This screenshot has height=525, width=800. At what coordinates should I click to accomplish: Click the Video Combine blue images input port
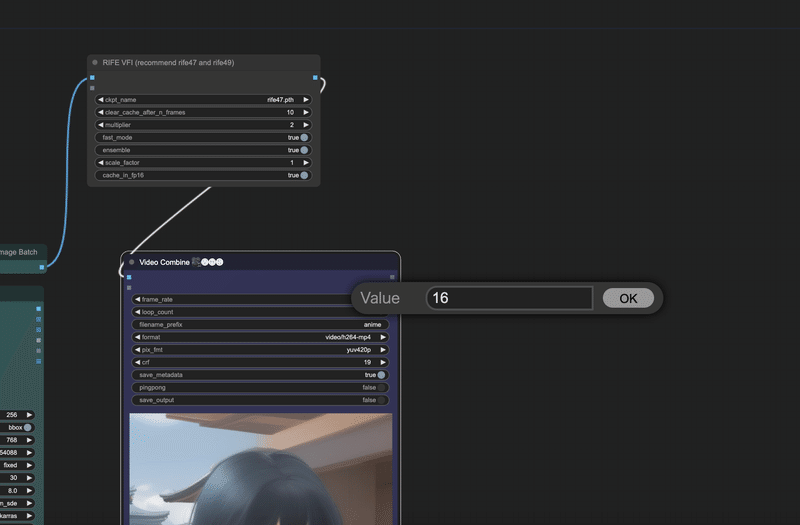[x=129, y=277]
